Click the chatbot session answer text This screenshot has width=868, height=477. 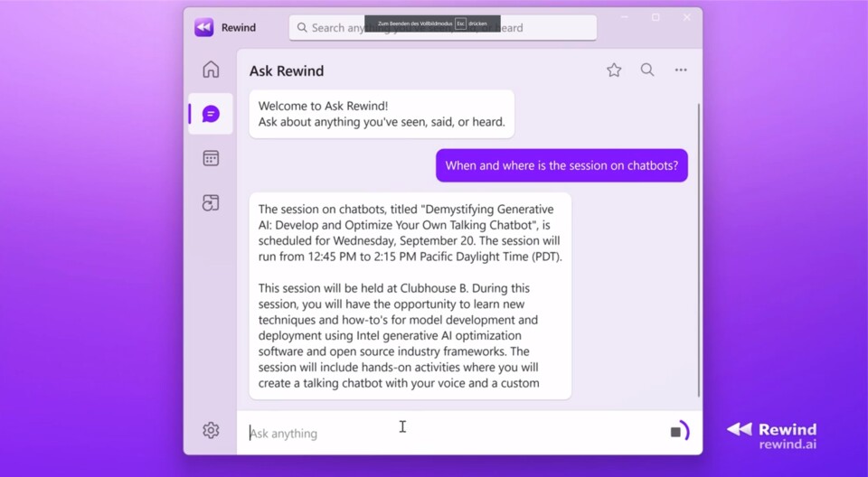pos(410,295)
